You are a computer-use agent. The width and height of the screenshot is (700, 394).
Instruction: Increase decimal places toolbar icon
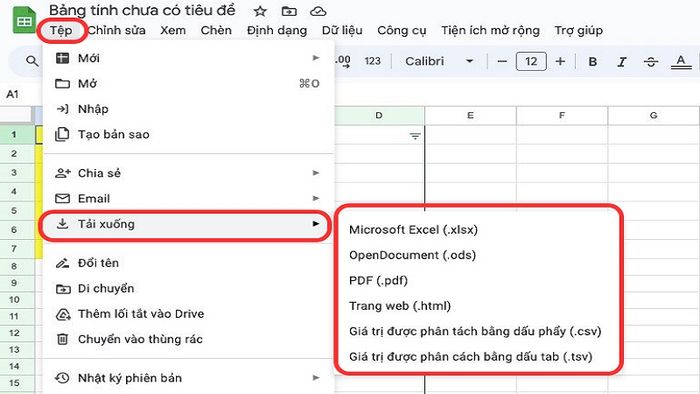[x=343, y=61]
